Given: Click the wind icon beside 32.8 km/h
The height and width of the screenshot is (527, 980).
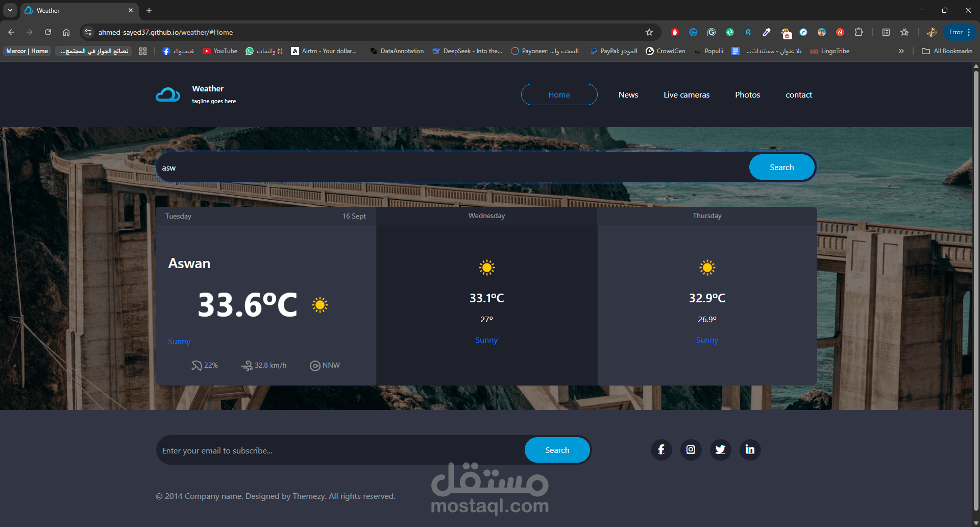Looking at the screenshot, I should point(247,366).
